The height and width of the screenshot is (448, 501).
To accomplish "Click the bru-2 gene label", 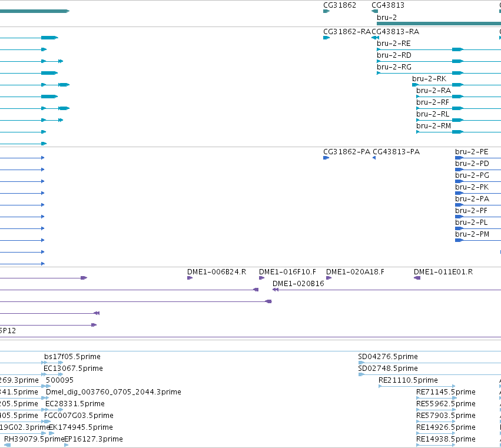I will click(387, 18).
